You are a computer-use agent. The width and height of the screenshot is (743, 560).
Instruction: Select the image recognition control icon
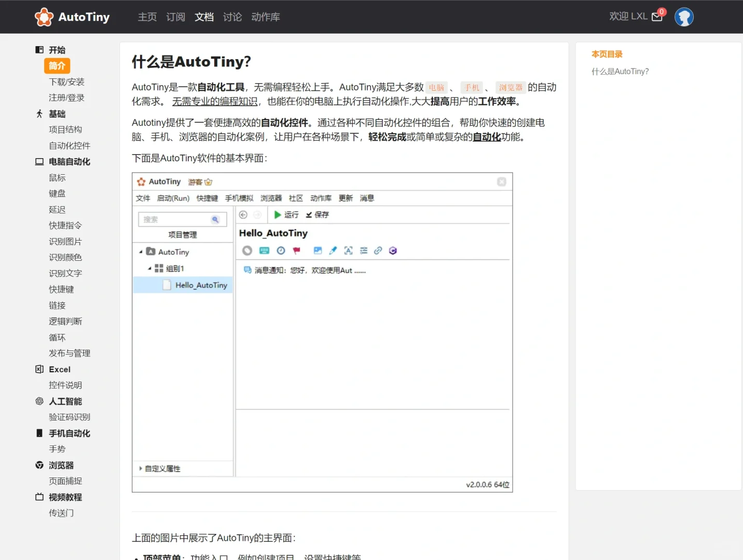pos(318,250)
